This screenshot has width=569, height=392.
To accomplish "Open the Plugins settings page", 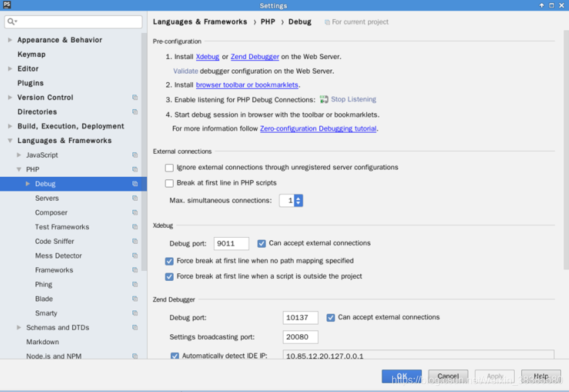I will [x=30, y=83].
